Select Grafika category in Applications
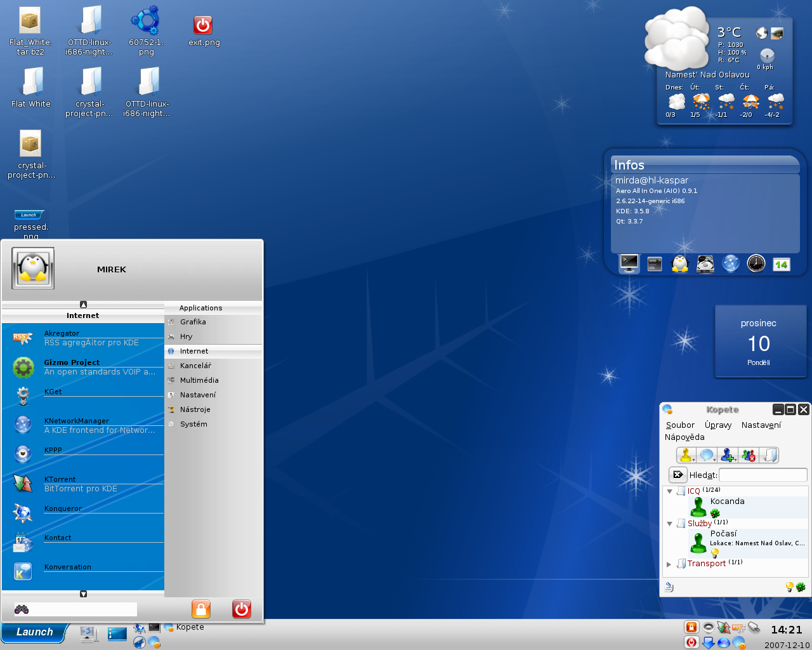The height and width of the screenshot is (650, 812). point(213,322)
